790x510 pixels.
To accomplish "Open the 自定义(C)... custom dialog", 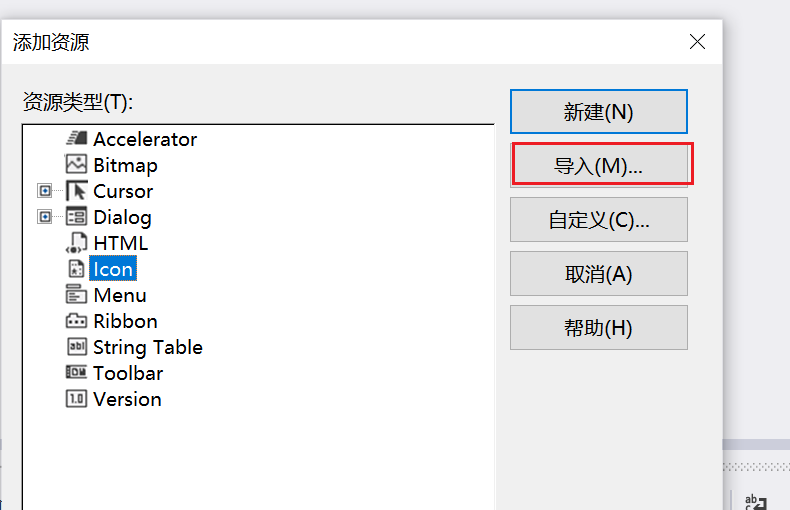I will tap(599, 220).
